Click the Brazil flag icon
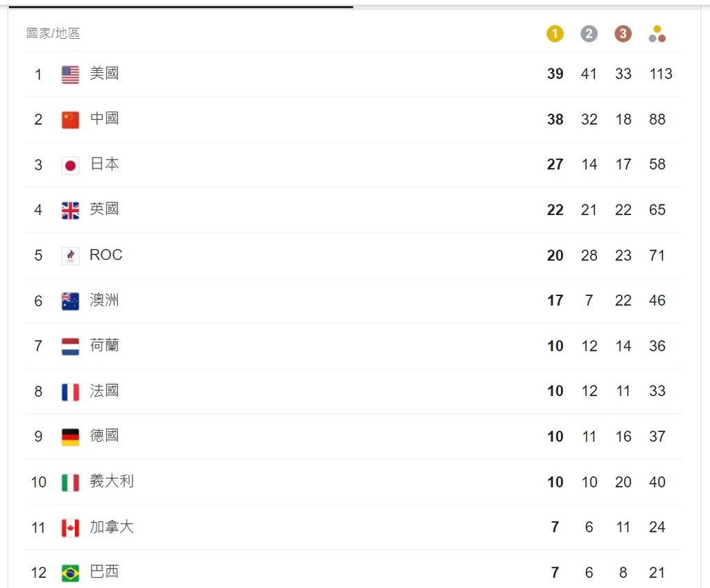The image size is (710, 588). pos(70,573)
